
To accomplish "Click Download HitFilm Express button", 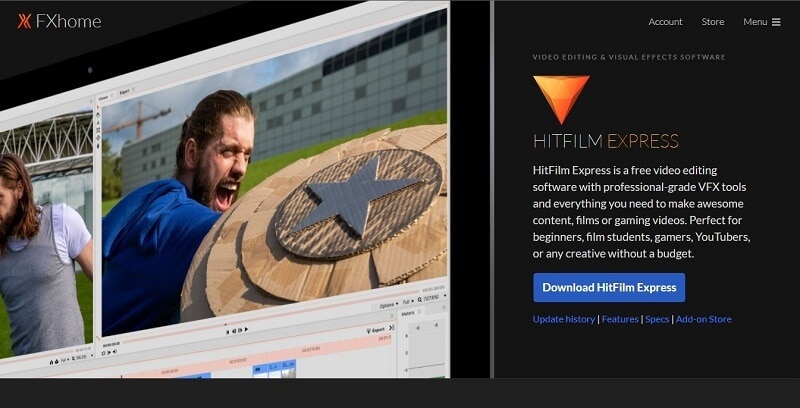I will coord(609,288).
